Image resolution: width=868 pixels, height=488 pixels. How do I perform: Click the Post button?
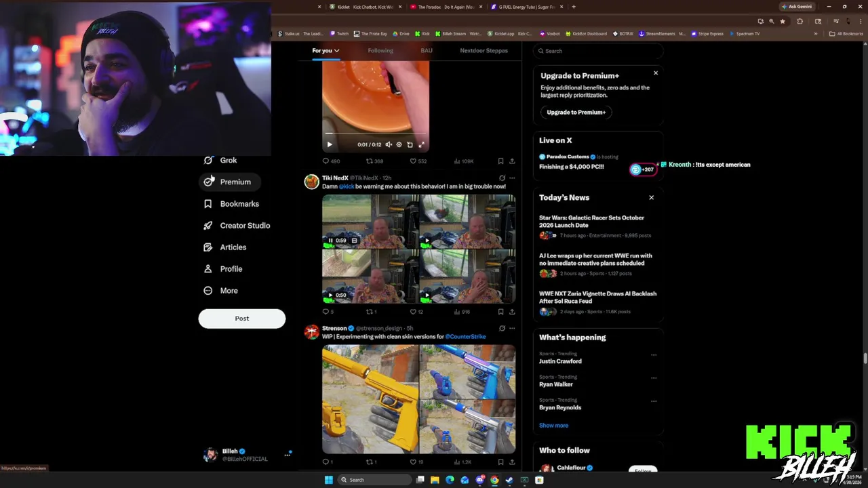242,319
